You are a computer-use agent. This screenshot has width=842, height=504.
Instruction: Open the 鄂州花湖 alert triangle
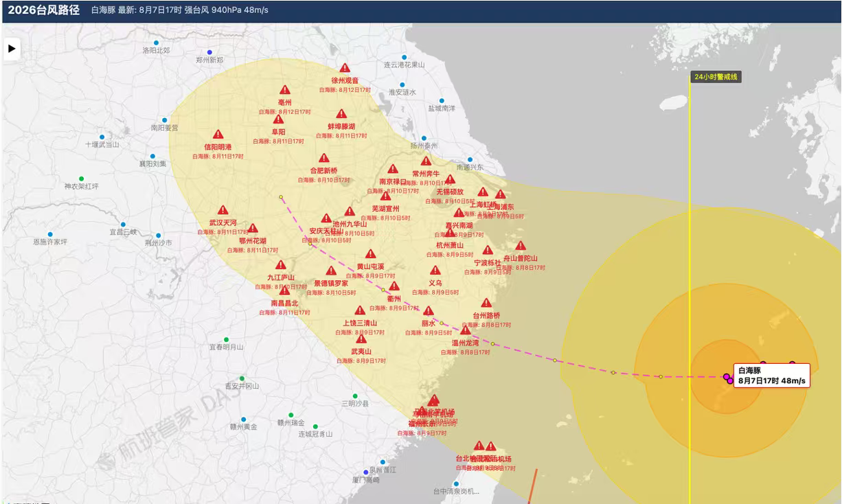(x=253, y=229)
